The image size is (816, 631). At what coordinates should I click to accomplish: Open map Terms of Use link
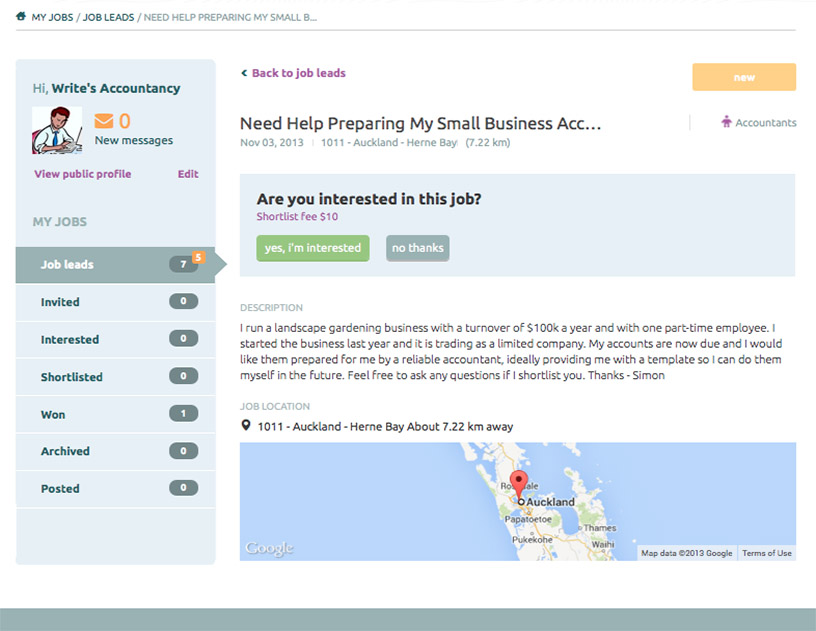[x=767, y=553]
